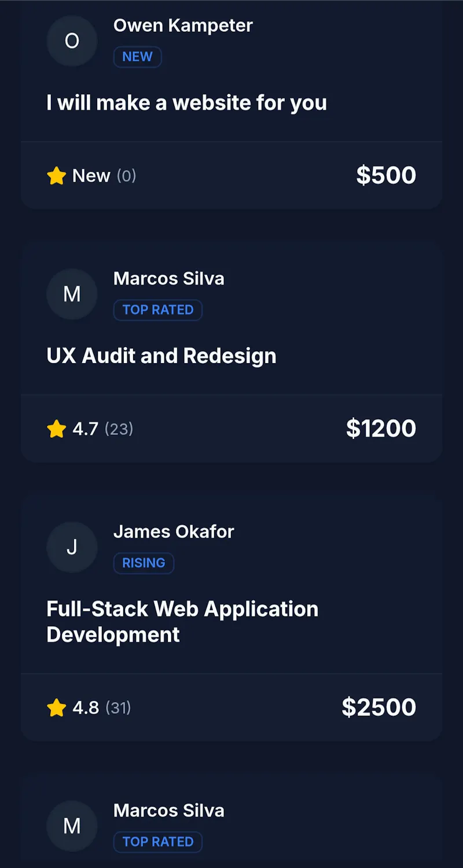This screenshot has height=868, width=463.
Task: Click the $500 price
Action: click(x=386, y=175)
